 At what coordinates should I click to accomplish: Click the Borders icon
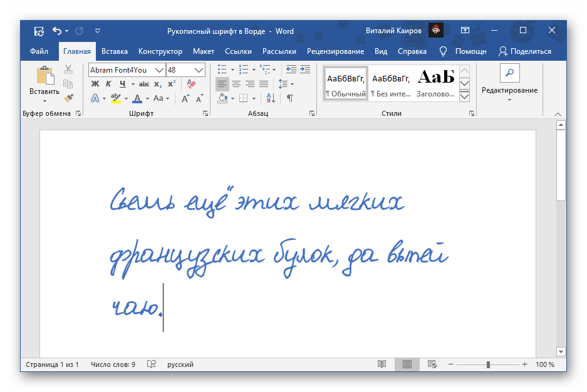tap(243, 98)
